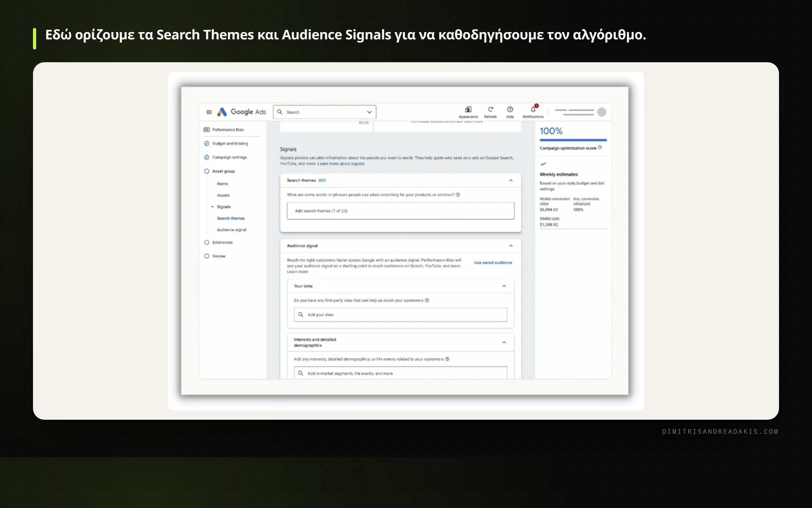Select the Budget and bidding step
812x508 pixels.
point(226,144)
